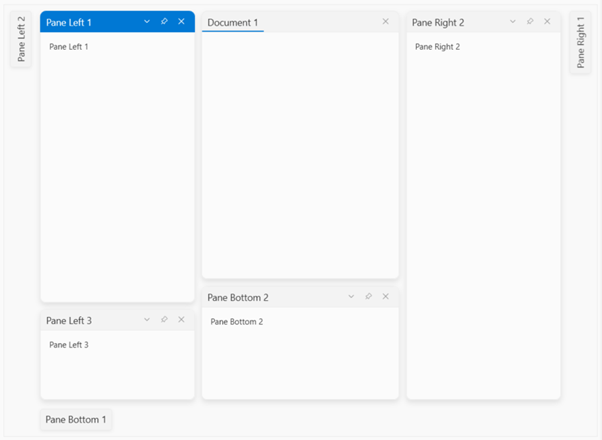Pin the Pane Bottom 2 panel
The height and width of the screenshot is (440, 602).
click(369, 296)
